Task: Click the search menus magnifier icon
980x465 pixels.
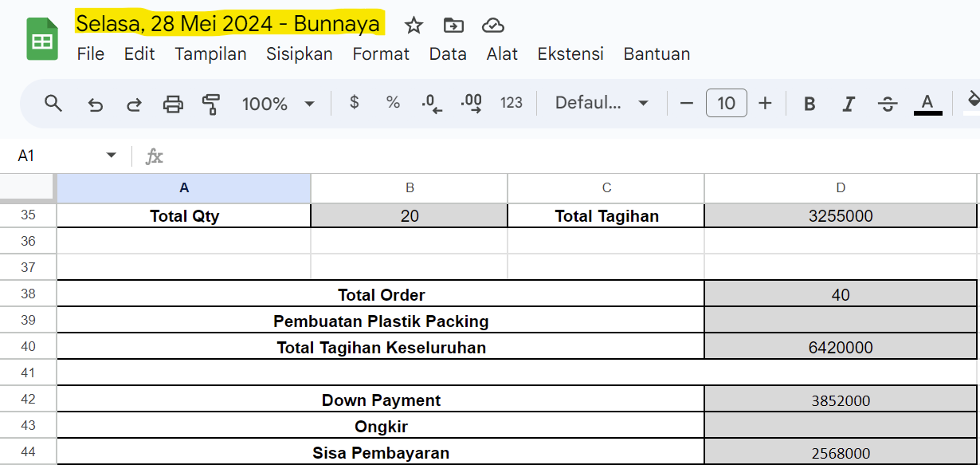Action: point(53,103)
